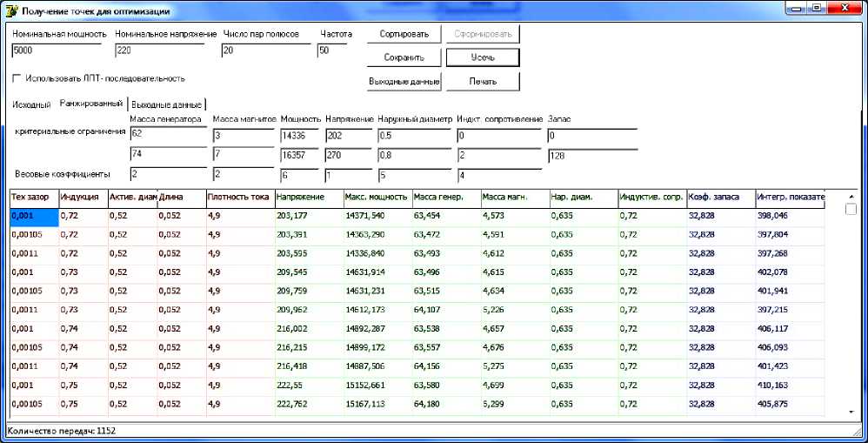Focus the Номинальная мощность input field
This screenshot has height=443, width=868.
click(59, 50)
